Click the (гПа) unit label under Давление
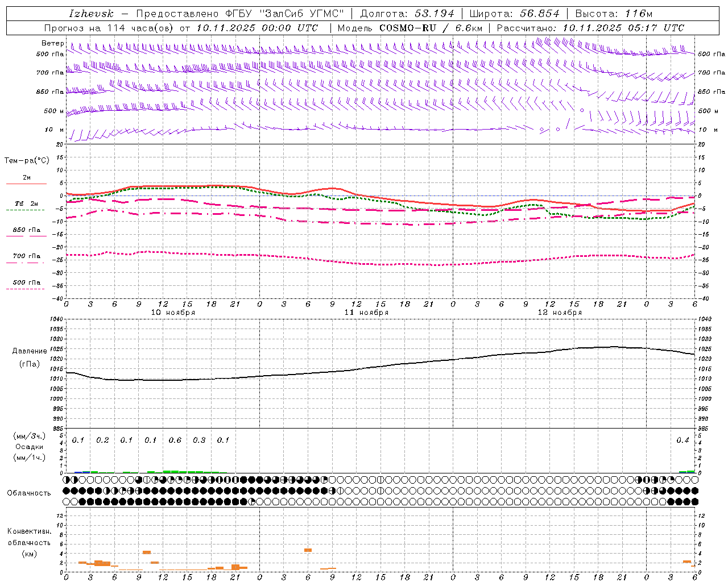This screenshot has height=582, width=728. (30, 364)
